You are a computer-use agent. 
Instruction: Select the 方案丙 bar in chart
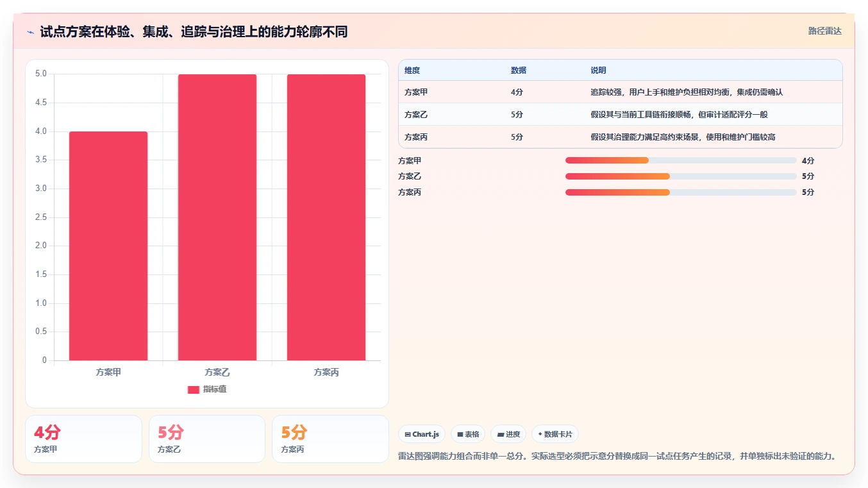point(326,217)
